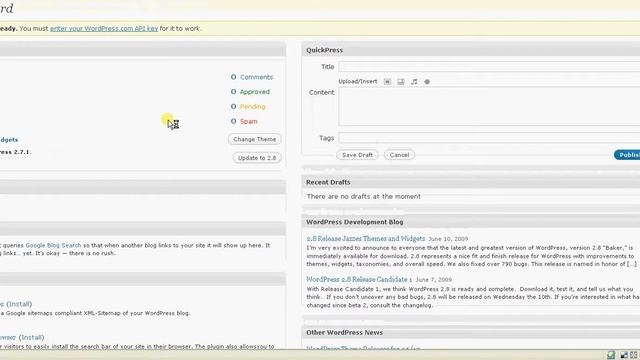640x360 pixels.
Task: Open the Comments link in Right Now
Action: coord(256,77)
